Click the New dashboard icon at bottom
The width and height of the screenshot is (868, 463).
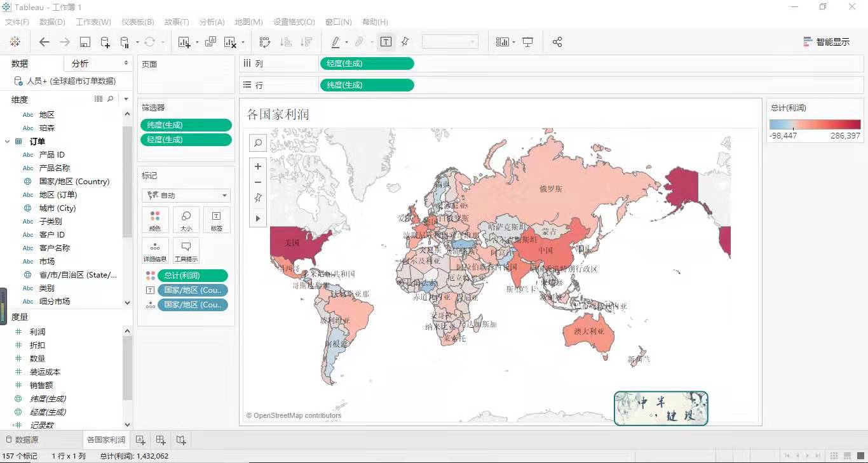pos(161,440)
